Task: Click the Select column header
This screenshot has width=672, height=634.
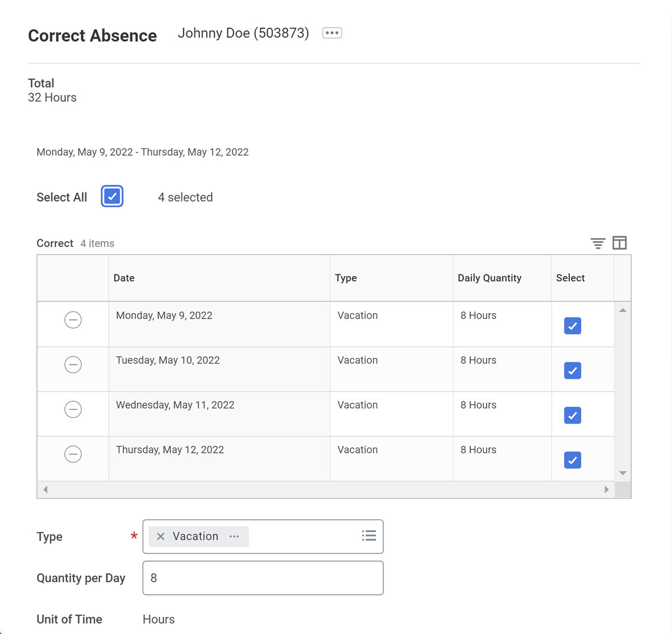Action: (x=583, y=278)
